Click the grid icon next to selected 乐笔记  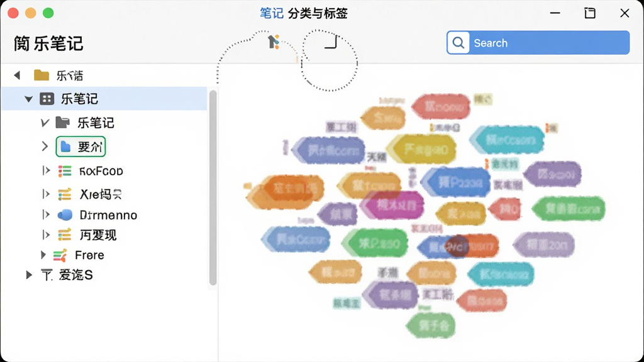point(47,99)
